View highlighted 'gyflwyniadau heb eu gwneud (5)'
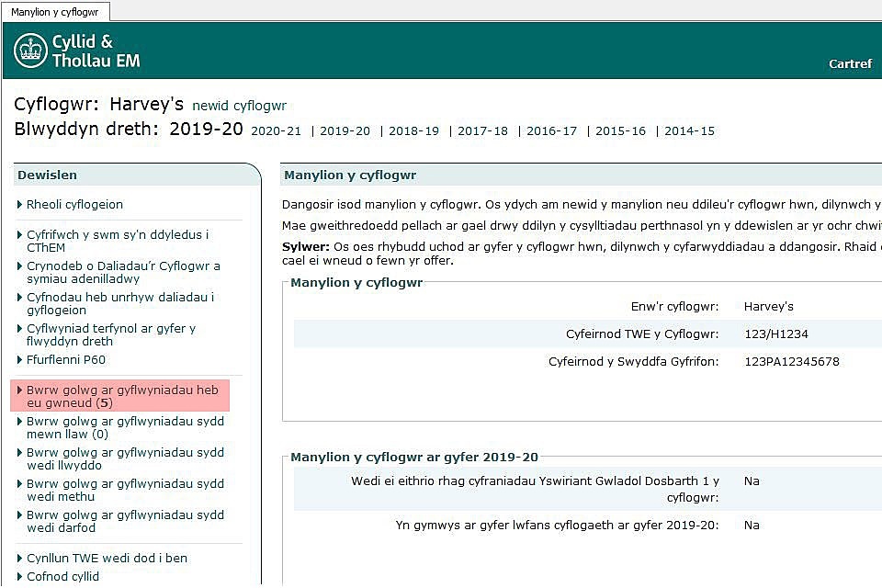 tap(121, 396)
